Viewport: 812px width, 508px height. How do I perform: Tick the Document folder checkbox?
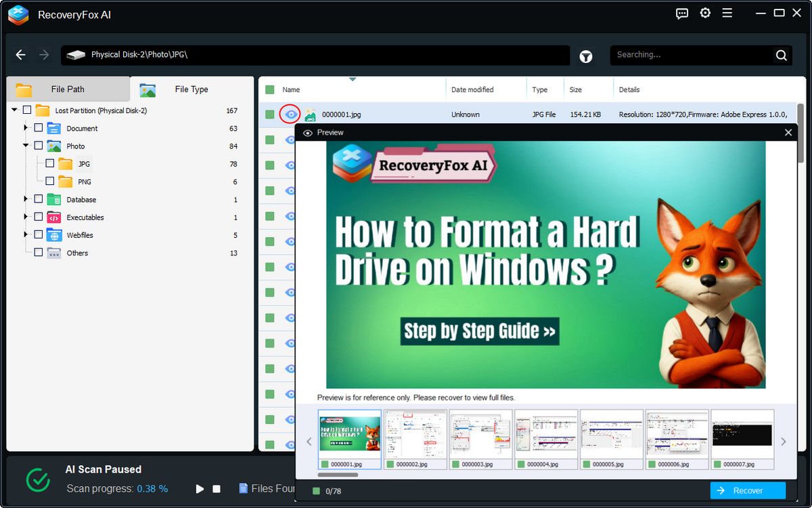(x=39, y=128)
